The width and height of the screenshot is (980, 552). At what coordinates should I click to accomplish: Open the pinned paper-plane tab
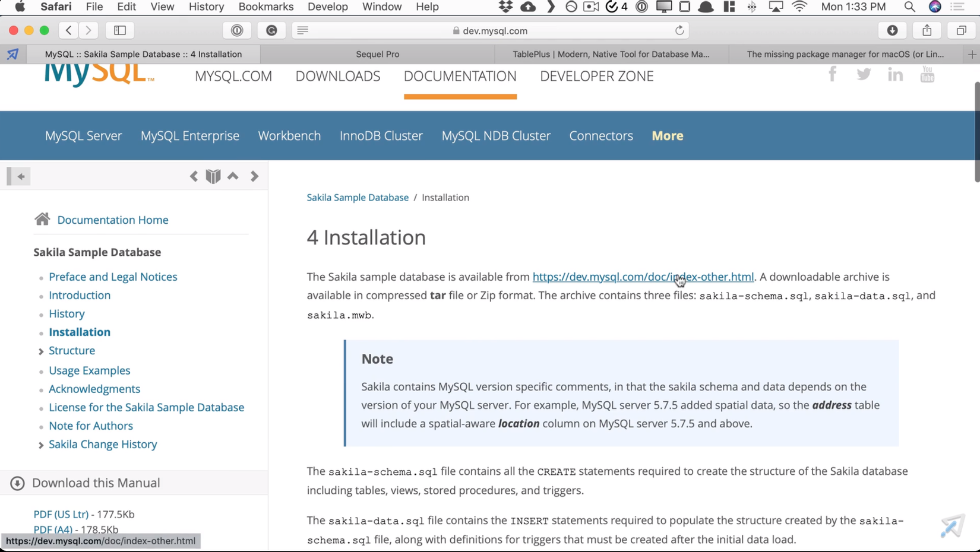tap(12, 54)
